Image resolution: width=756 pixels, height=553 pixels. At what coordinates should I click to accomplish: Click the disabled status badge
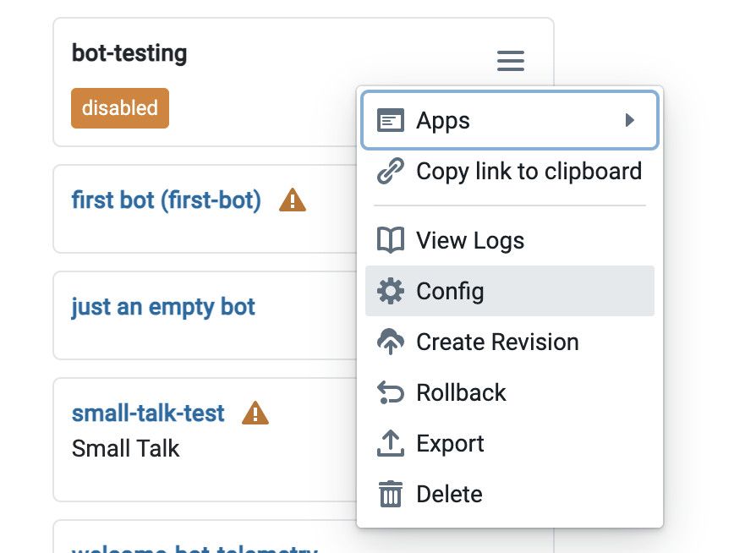120,108
